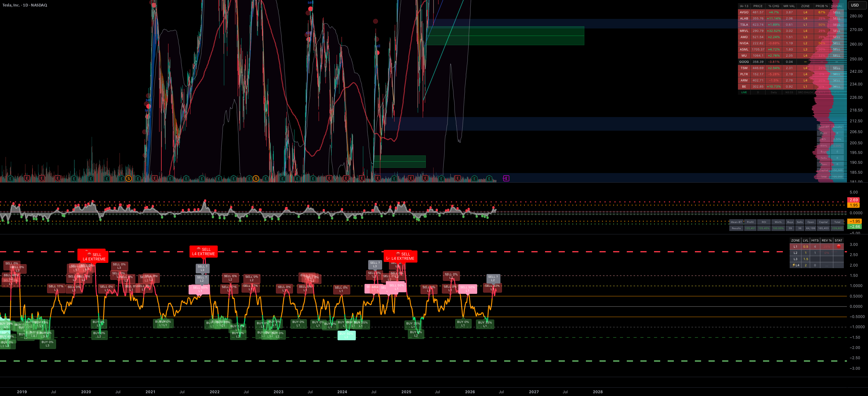Click the MRVL +32.52% change cell

pos(774,31)
